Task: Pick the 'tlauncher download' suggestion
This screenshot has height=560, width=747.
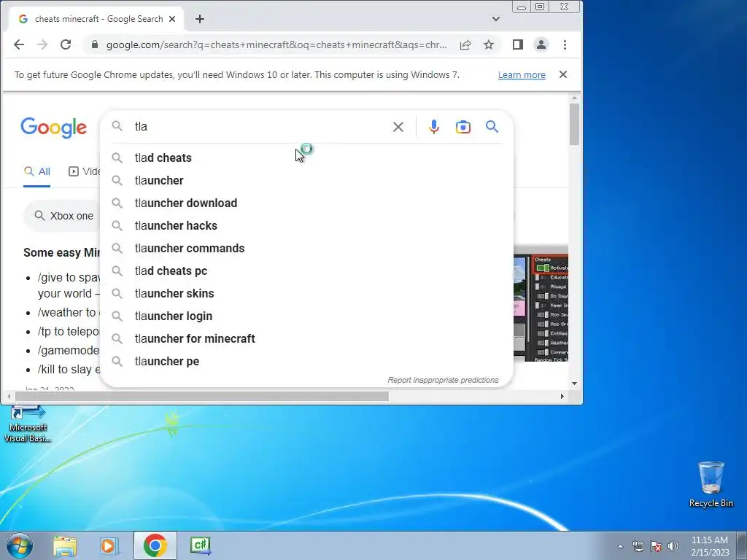Action: pos(307,203)
